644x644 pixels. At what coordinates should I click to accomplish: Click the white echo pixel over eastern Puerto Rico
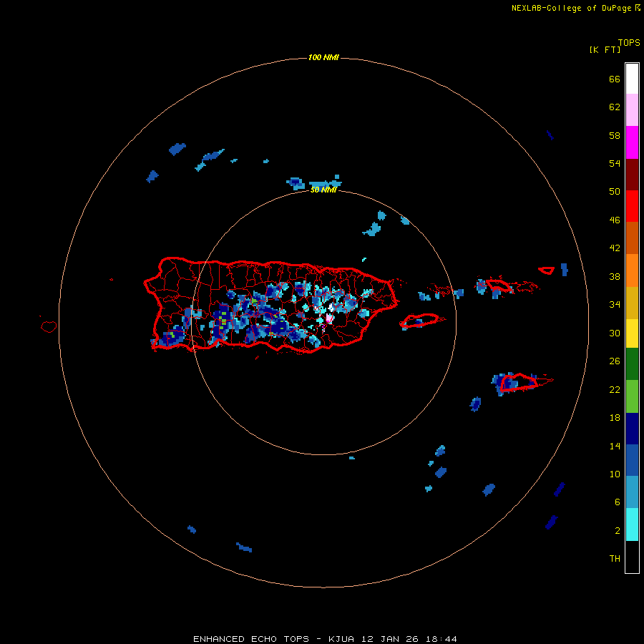pyautogui.click(x=331, y=307)
